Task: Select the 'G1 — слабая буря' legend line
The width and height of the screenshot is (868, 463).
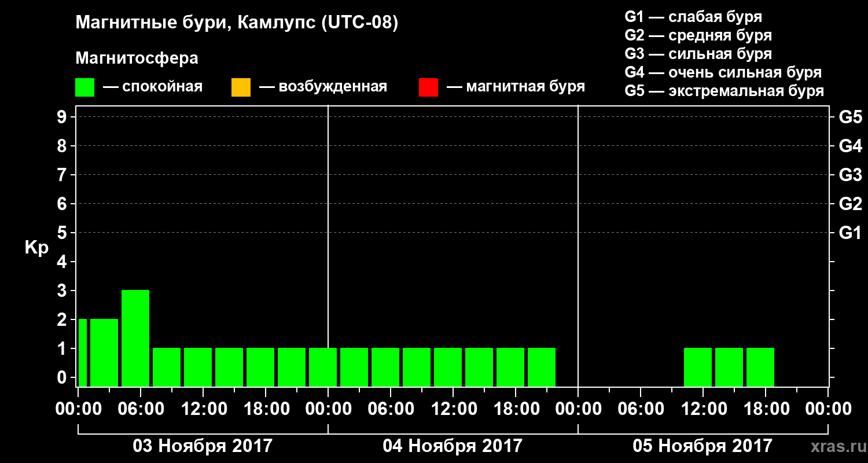Action: tap(693, 17)
